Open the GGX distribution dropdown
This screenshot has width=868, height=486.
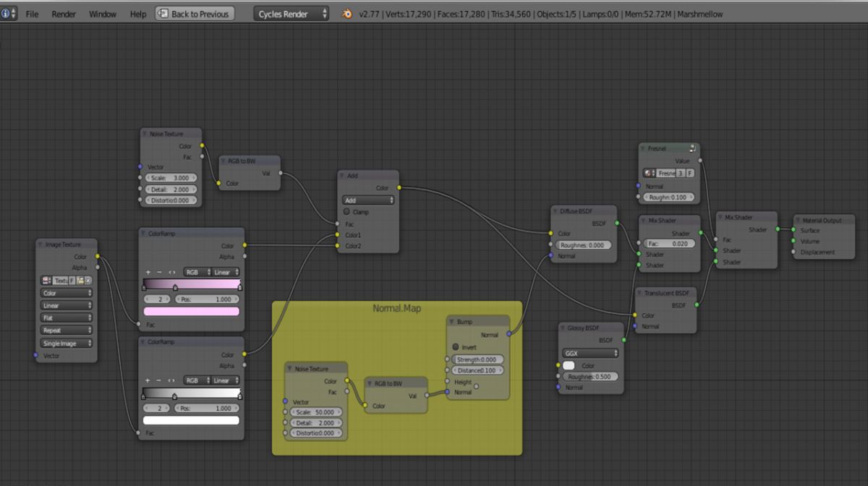(590, 353)
